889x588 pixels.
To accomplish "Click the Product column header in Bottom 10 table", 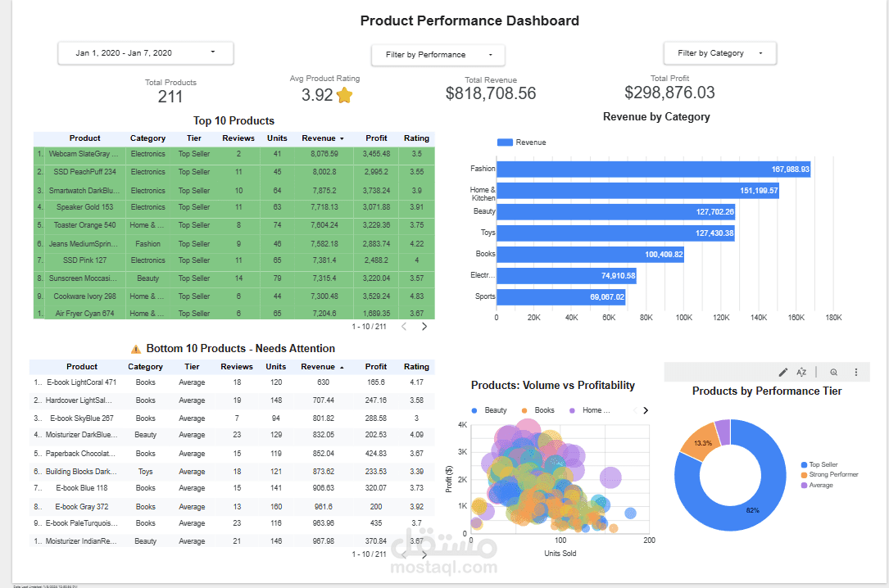I will pyautogui.click(x=82, y=366).
